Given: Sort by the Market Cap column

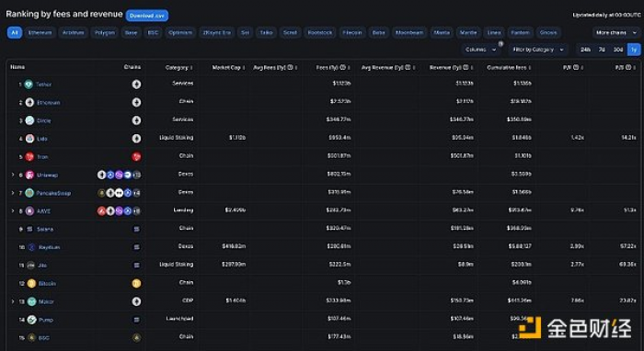Looking at the screenshot, I should pos(228,67).
